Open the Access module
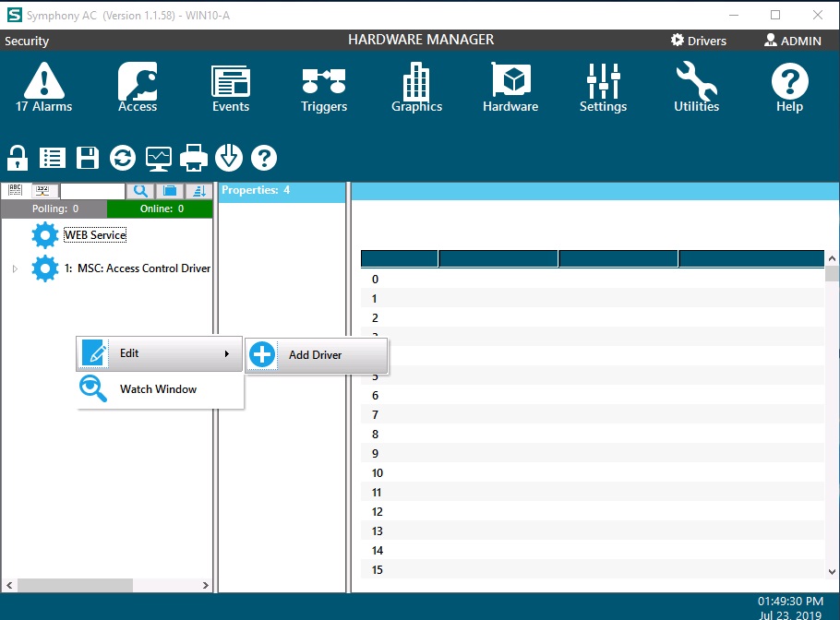Viewport: 840px width, 620px height. 138,87
